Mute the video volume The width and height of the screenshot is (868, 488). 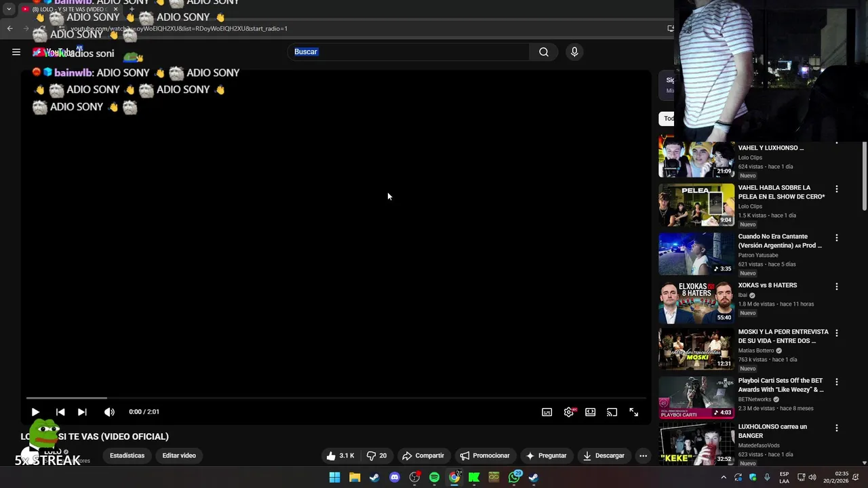pyautogui.click(x=109, y=412)
